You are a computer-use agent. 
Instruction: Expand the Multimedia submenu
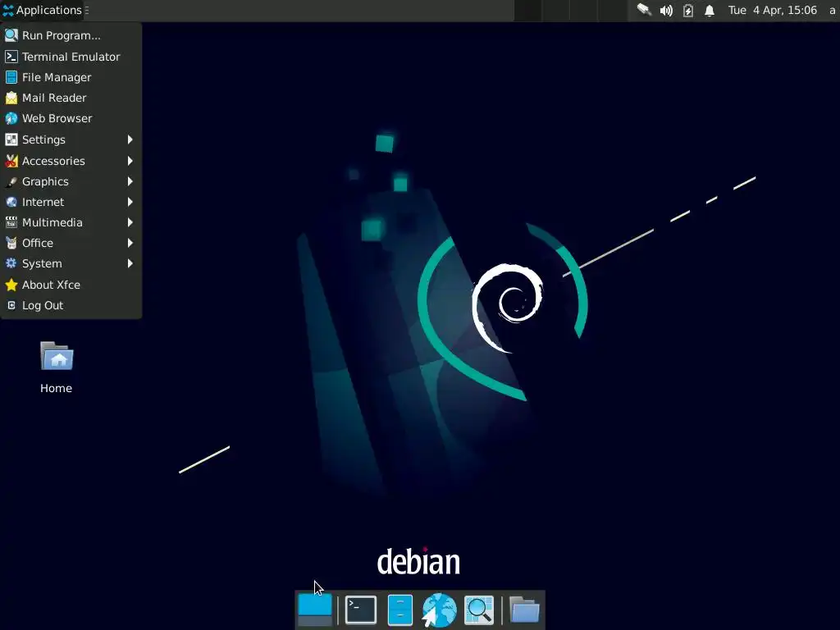tap(71, 222)
